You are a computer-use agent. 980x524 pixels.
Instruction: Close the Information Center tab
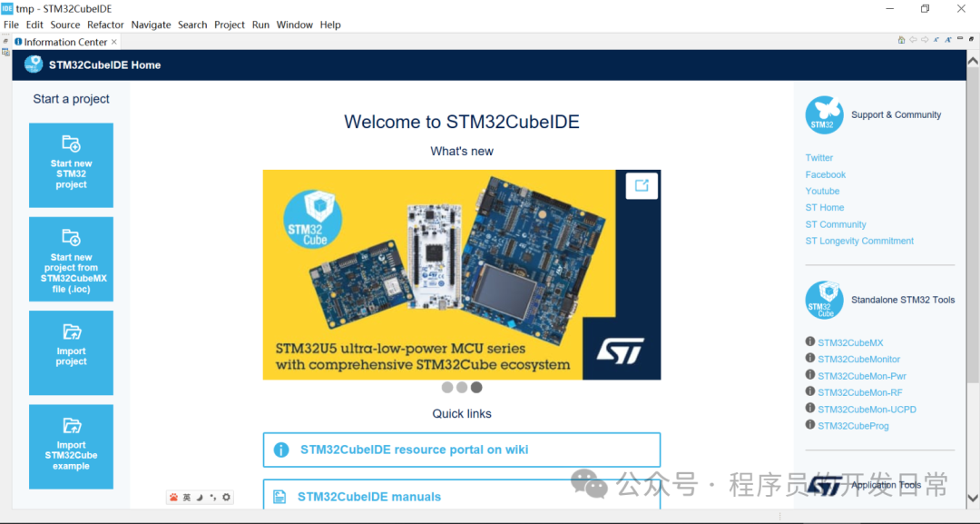pos(113,42)
